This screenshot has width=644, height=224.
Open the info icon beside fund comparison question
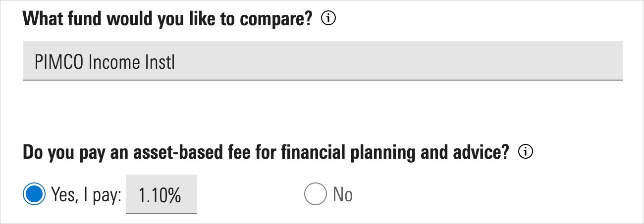328,19
